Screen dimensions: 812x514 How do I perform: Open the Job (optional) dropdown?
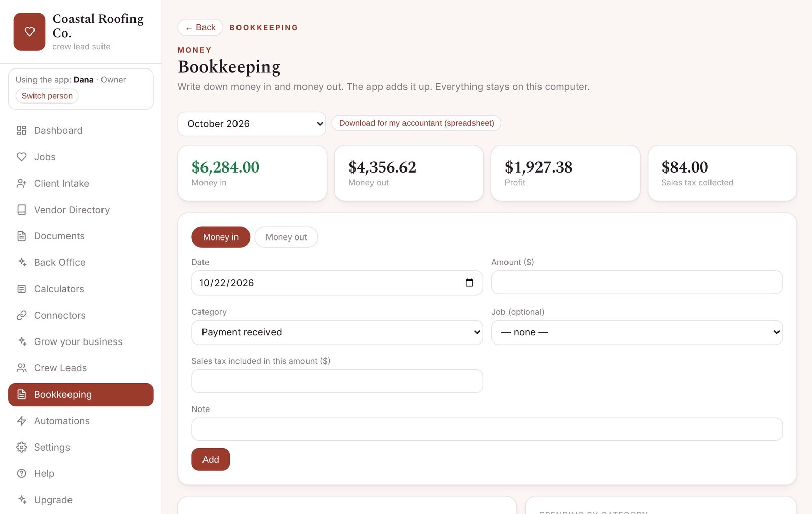click(x=637, y=332)
